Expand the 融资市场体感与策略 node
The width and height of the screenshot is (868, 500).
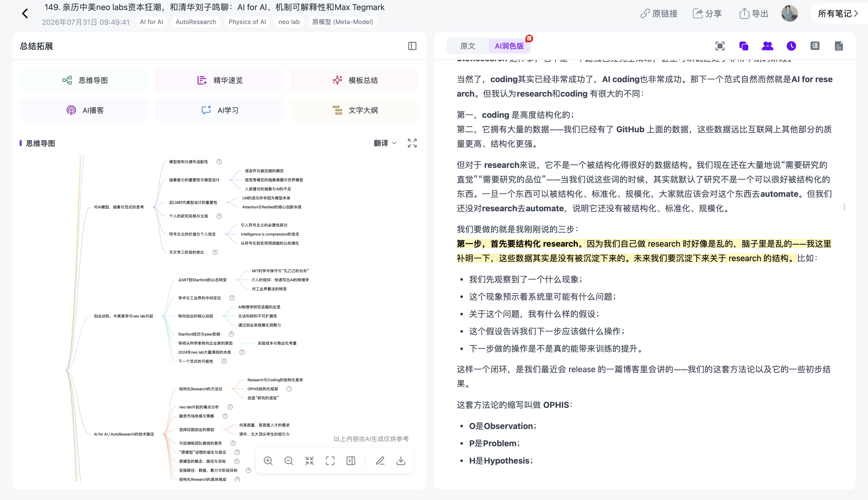click(225, 416)
